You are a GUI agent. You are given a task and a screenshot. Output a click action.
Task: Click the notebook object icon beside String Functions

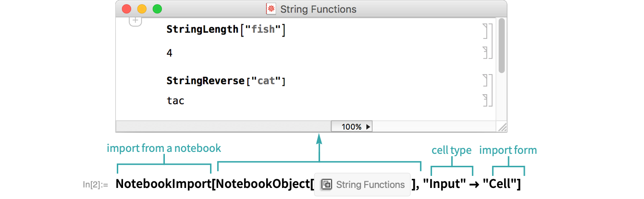[326, 185]
